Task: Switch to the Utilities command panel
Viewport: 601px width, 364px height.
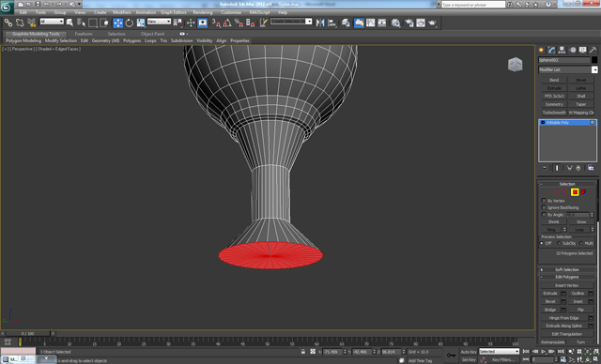Action: click(x=593, y=50)
